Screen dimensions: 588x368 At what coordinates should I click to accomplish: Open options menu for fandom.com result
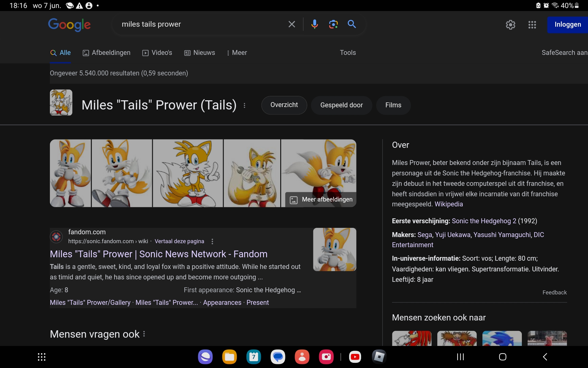click(x=212, y=241)
